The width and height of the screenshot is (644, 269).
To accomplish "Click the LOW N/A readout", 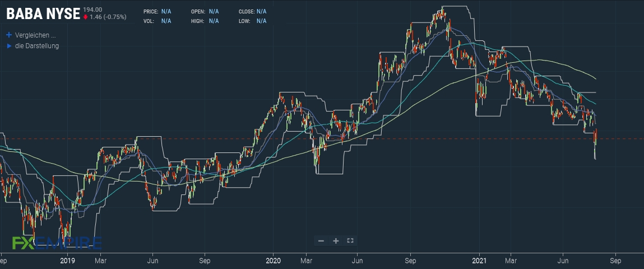I will (253, 21).
